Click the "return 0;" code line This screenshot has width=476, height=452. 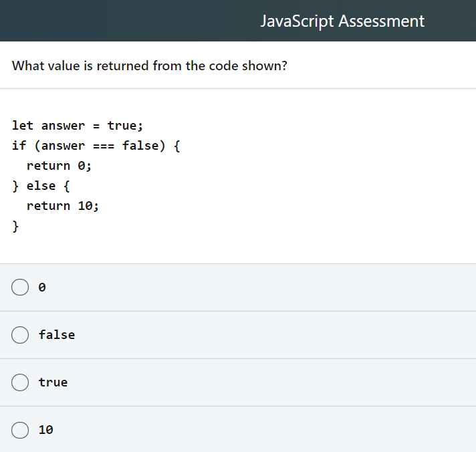59,166
